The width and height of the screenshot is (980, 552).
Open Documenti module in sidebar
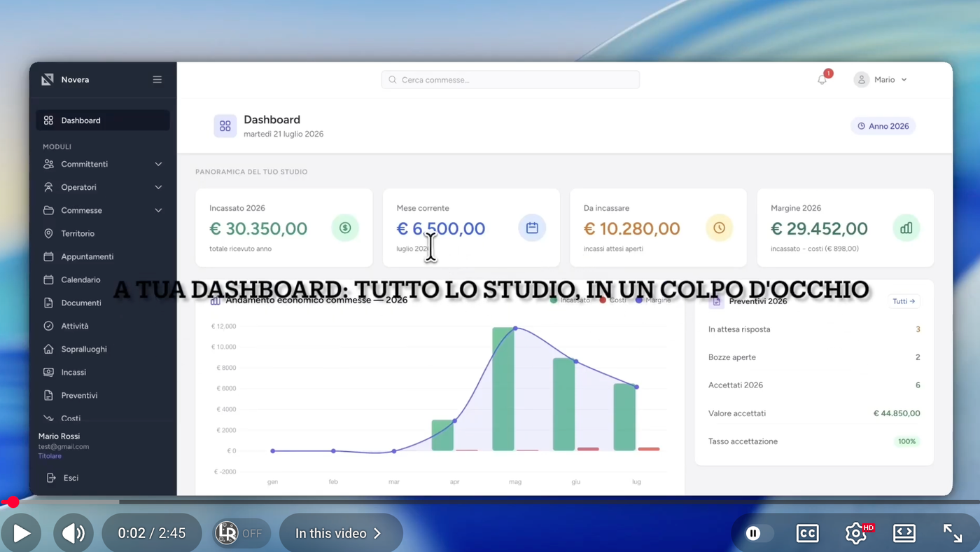coord(103,303)
